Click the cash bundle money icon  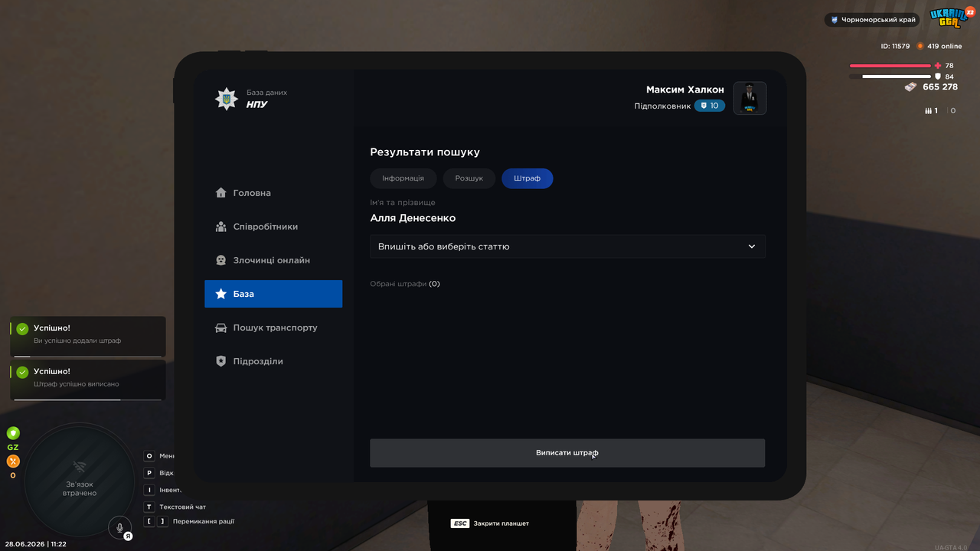tap(910, 87)
